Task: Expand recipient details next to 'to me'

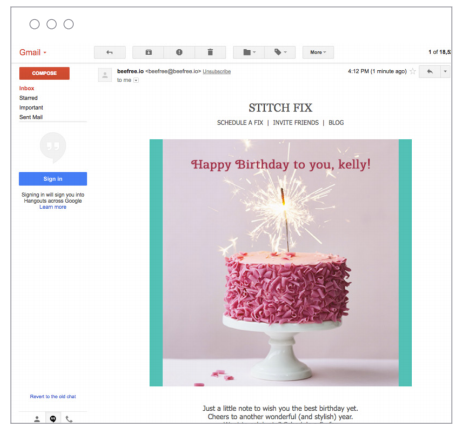Action: tap(136, 80)
